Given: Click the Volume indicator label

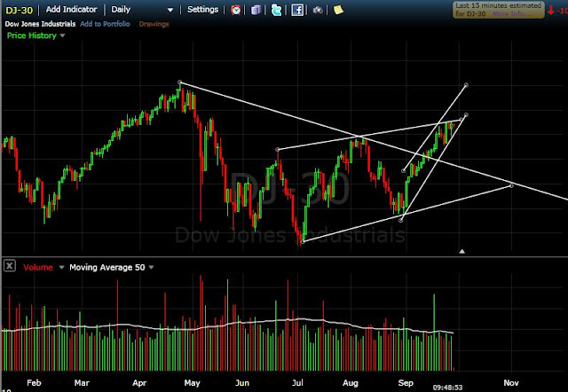Looking at the screenshot, I should (38, 267).
